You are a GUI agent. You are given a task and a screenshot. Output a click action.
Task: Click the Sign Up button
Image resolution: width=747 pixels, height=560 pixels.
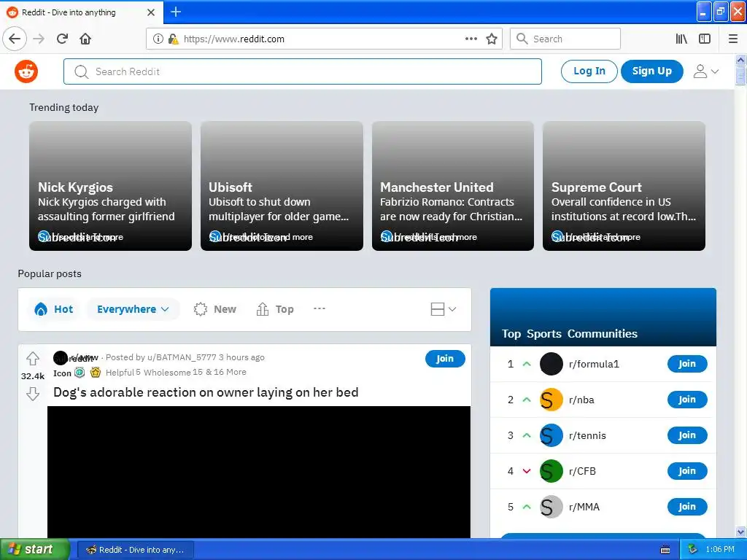tap(651, 71)
